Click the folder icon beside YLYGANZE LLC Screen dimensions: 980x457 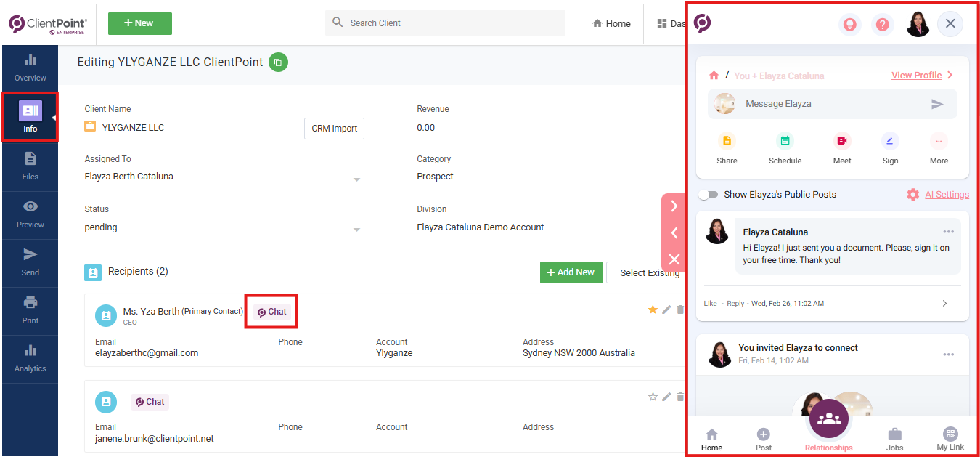[91, 126]
